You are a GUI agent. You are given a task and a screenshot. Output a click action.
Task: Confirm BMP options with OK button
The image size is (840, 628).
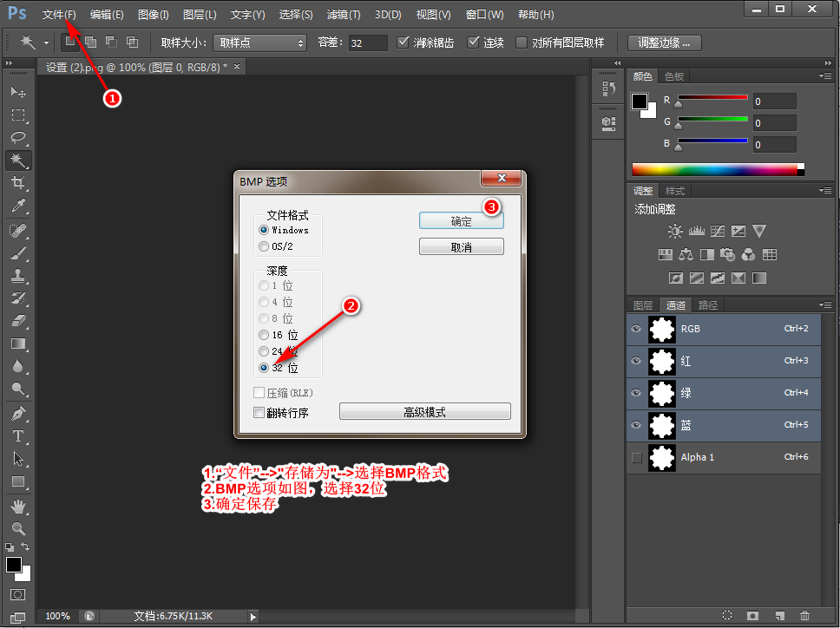point(462,221)
